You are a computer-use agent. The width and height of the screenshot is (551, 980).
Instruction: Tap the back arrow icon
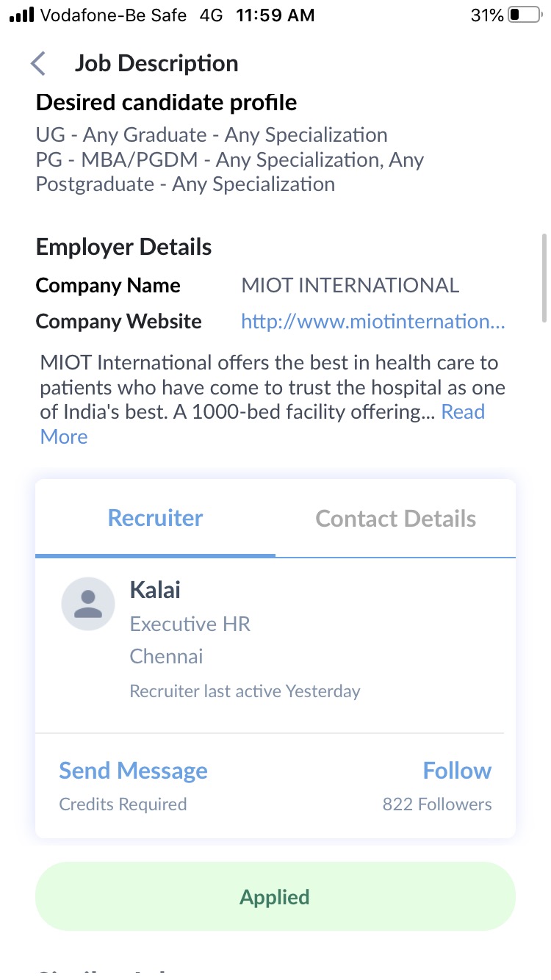tap(38, 64)
